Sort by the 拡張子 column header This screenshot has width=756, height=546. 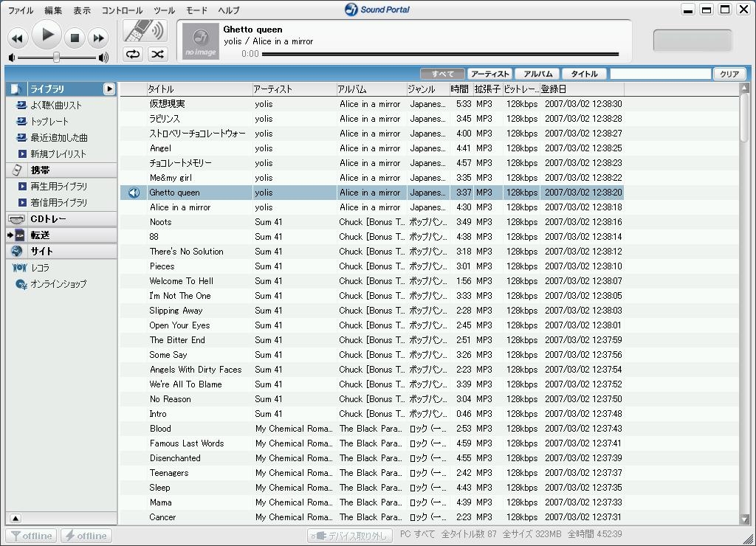[x=487, y=89]
